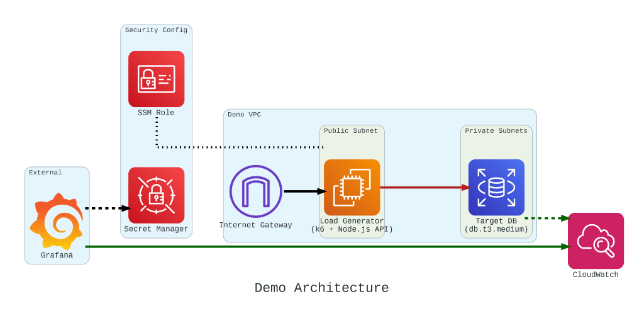Image resolution: width=644 pixels, height=318 pixels.
Task: Select the "External" group label
Action: tap(45, 173)
